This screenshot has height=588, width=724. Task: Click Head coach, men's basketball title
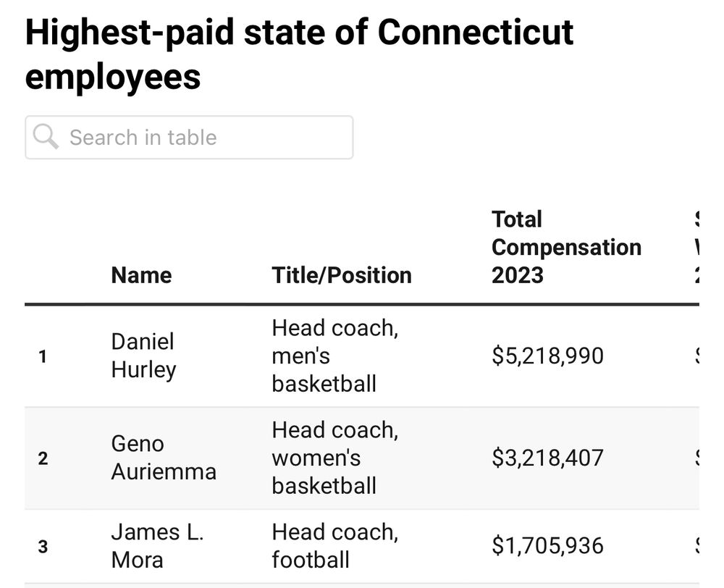point(334,356)
